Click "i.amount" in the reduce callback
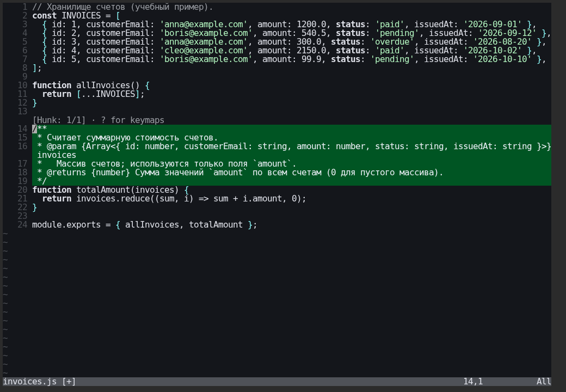The height and width of the screenshot is (392, 566). click(x=262, y=199)
